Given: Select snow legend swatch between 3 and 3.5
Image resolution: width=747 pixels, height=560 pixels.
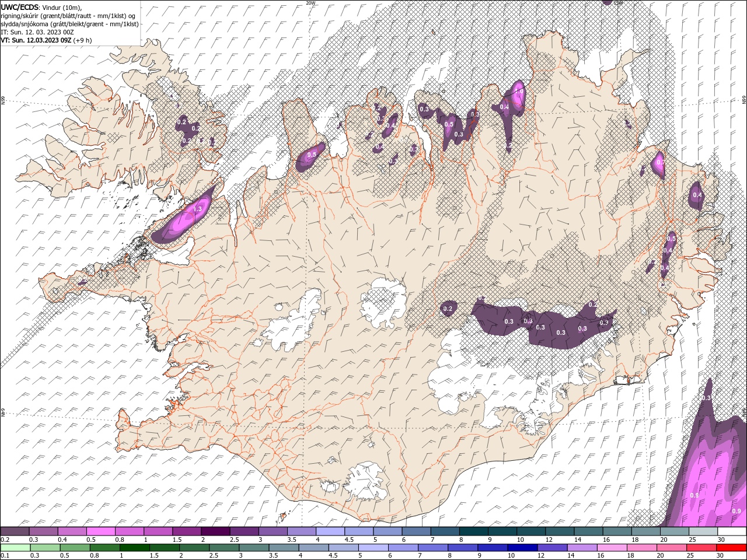Looking at the screenshot, I should pyautogui.click(x=273, y=531).
